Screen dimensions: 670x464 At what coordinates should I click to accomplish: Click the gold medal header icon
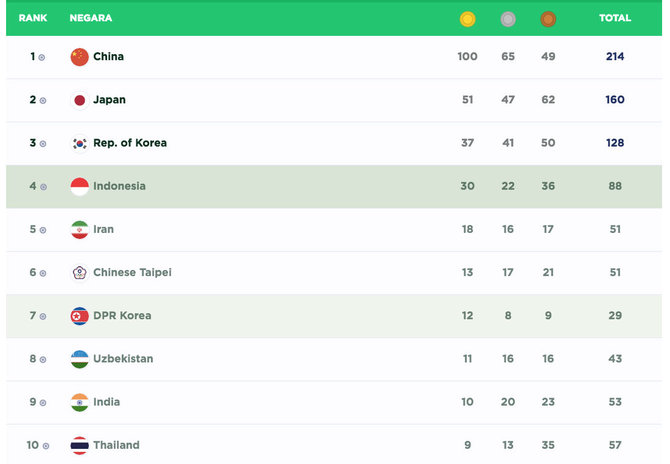(x=467, y=19)
